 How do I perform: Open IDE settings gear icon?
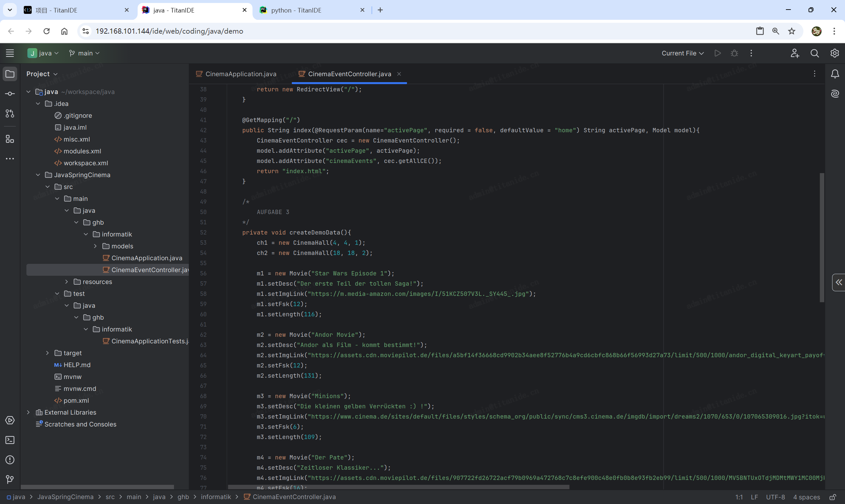click(834, 53)
